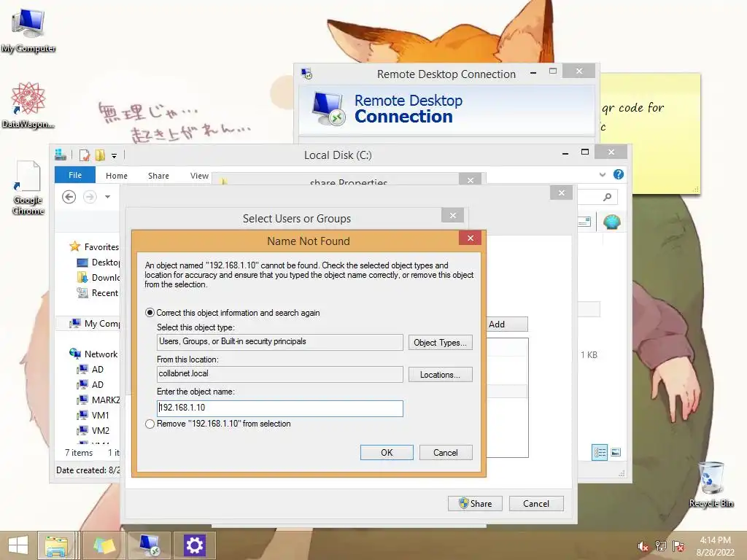Switch Explorer to details view icon

click(x=600, y=452)
